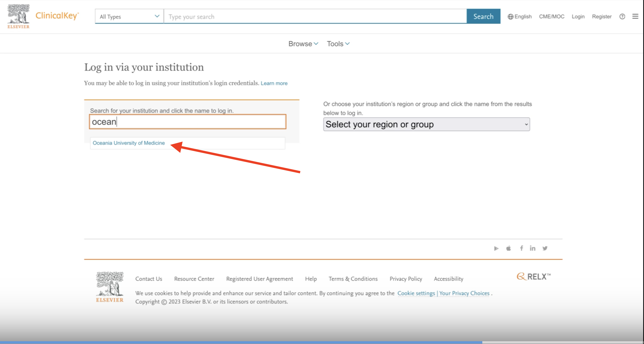Open the LinkedIn social icon
This screenshot has width=644, height=344.
533,248
